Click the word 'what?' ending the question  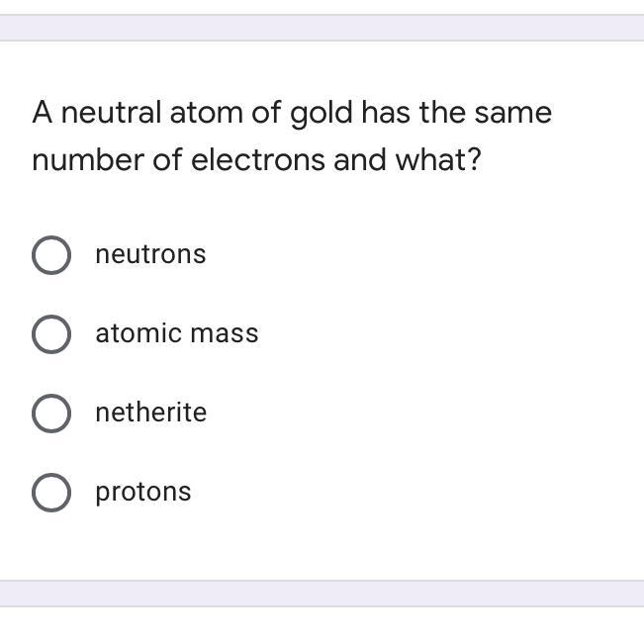438,159
